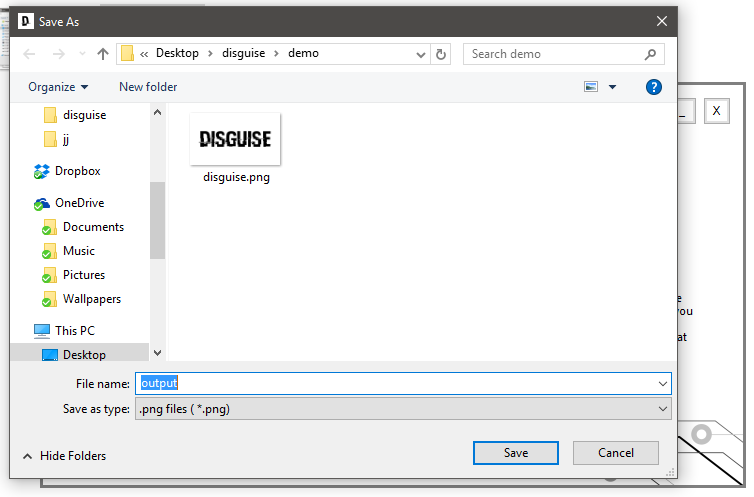Show hidden path via double chevron
The width and height of the screenshot is (754, 497).
coord(144,54)
